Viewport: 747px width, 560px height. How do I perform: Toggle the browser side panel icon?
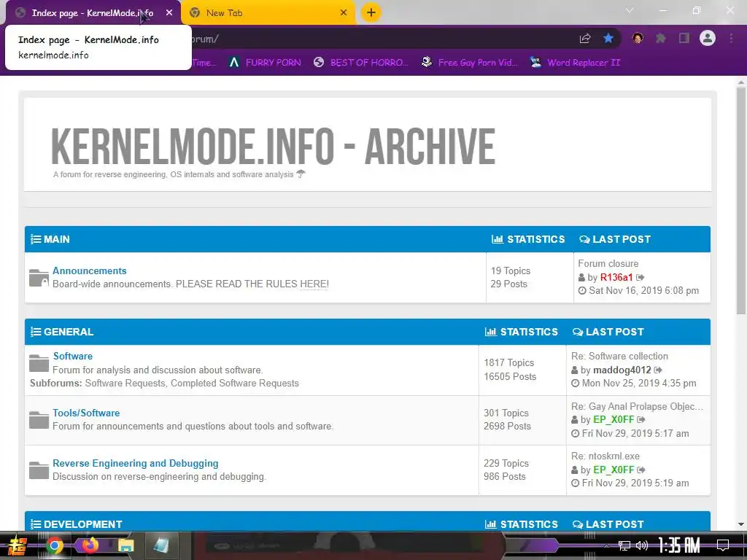684,38
